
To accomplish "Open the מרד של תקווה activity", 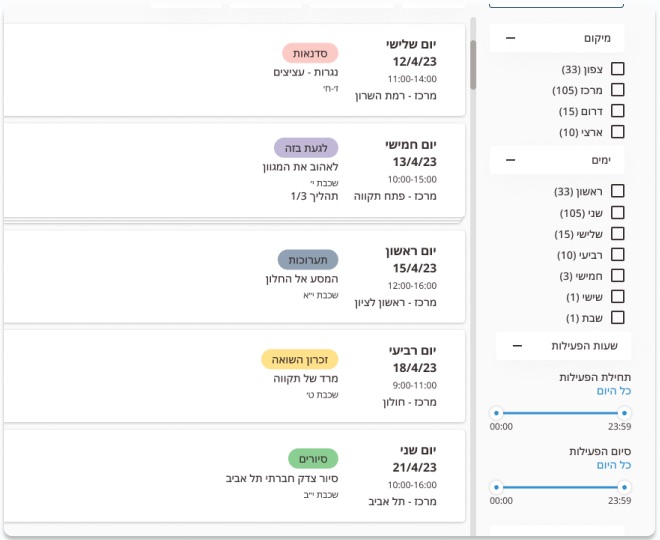I will (x=306, y=378).
